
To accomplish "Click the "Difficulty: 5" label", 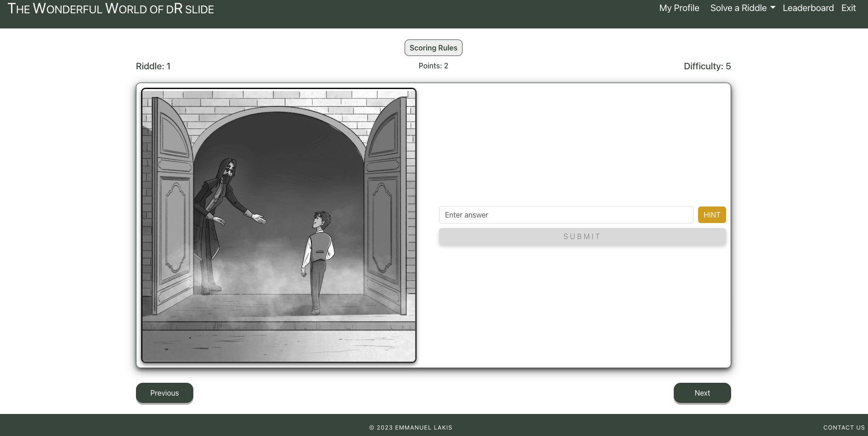I will coord(707,66).
